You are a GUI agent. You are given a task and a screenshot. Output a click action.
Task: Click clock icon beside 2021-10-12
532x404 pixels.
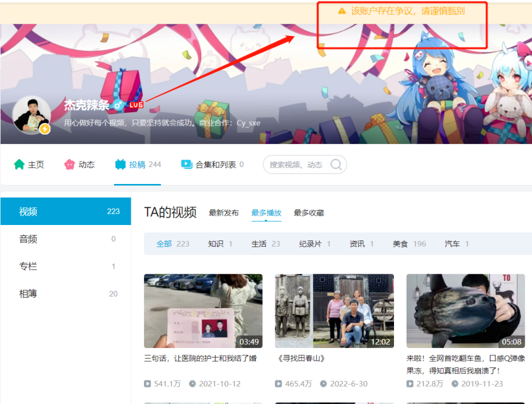(192, 383)
